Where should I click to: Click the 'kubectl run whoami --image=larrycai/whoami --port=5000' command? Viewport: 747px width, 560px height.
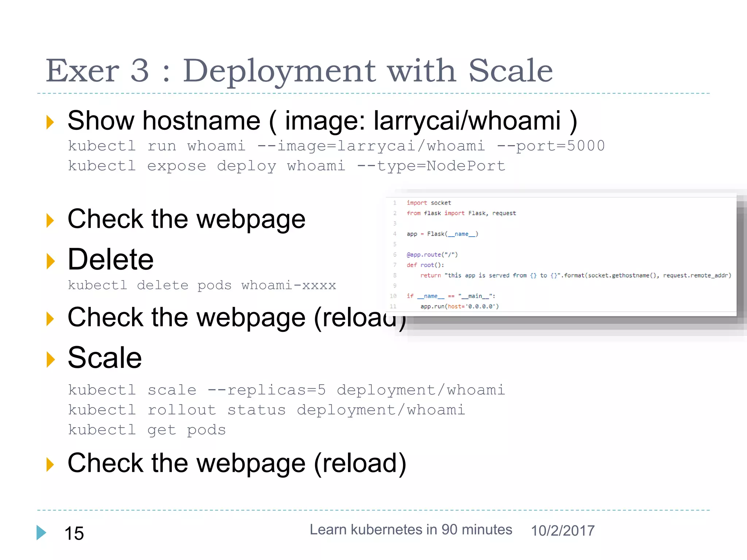point(336,146)
